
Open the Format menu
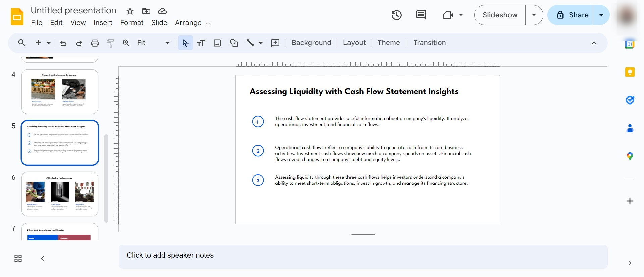point(132,23)
